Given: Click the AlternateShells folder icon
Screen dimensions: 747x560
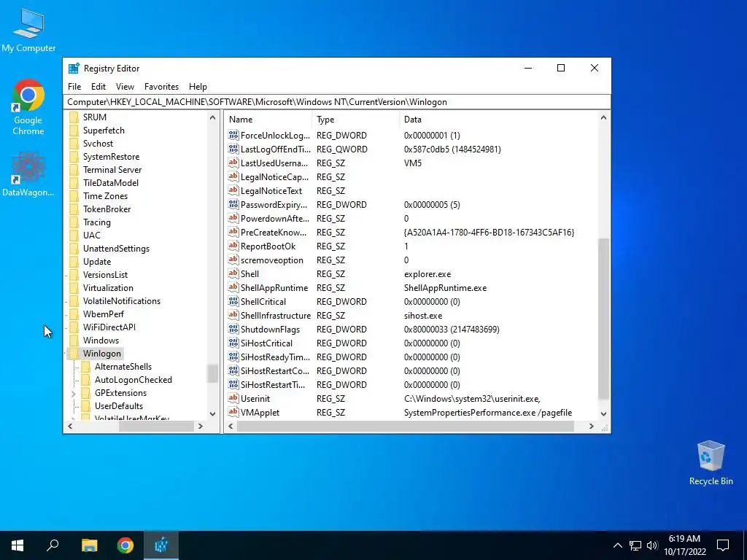Looking at the screenshot, I should (x=86, y=367).
